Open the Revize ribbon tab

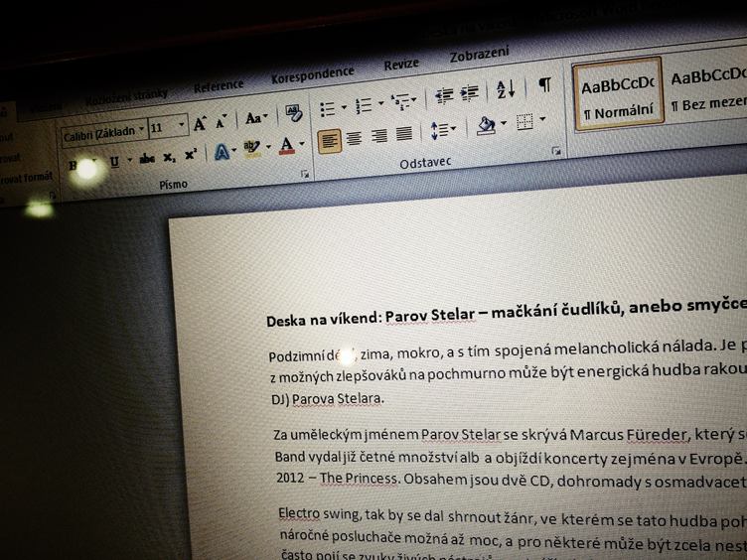tap(401, 65)
